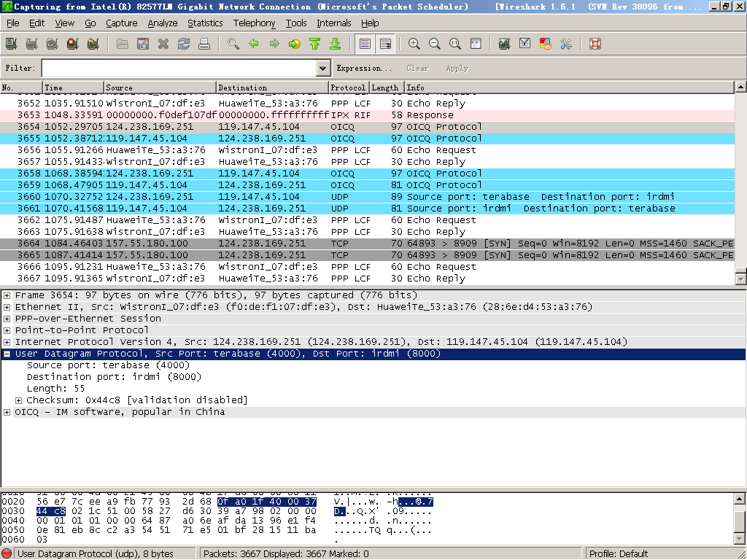The height and width of the screenshot is (560, 747).
Task: Close this capture file icon
Action: click(x=163, y=44)
